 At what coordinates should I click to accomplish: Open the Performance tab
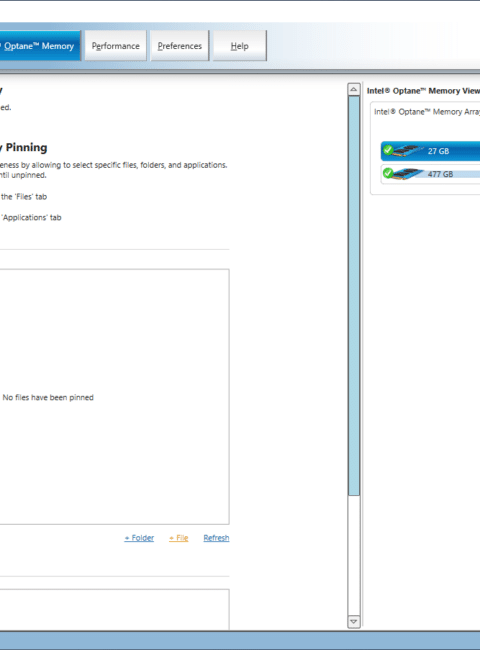click(116, 46)
